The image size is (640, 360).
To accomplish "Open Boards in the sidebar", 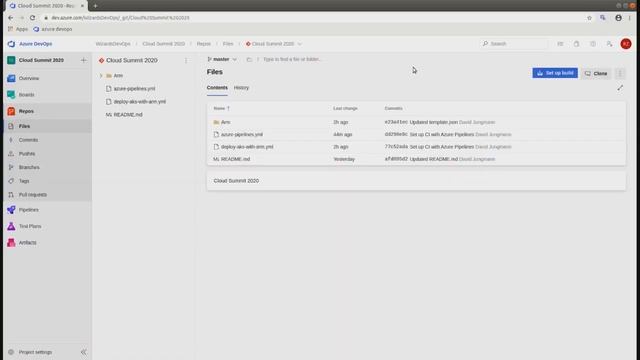I will click(26, 95).
